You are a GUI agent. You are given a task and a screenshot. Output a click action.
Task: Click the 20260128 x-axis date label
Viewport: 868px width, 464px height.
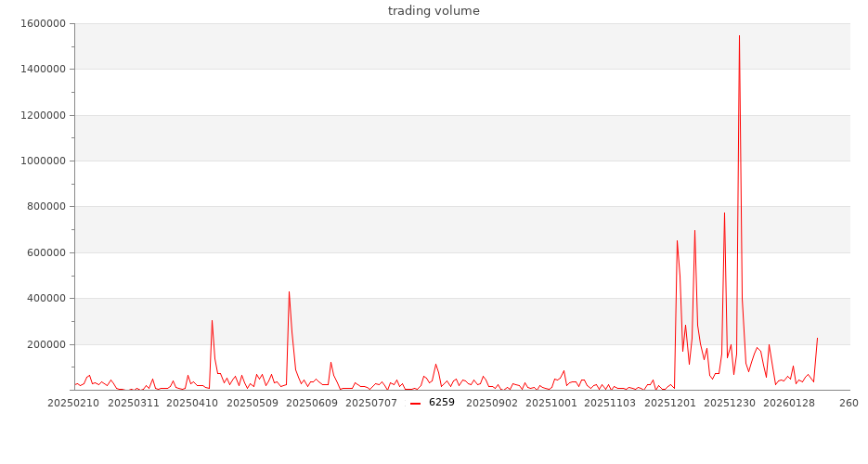pyautogui.click(x=789, y=403)
